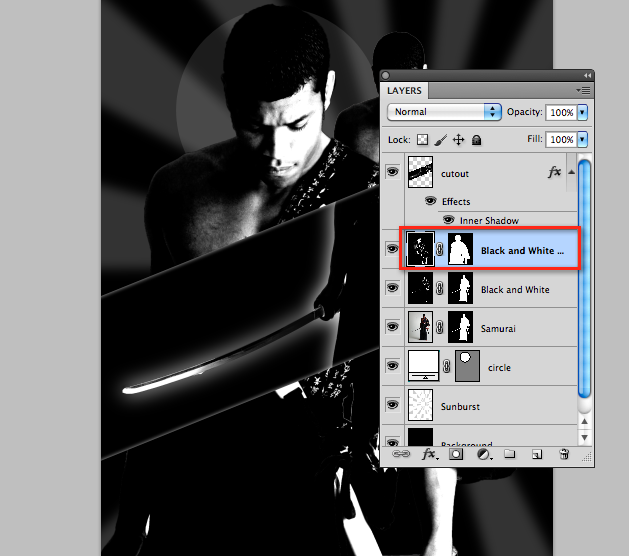Screen dimensions: 629x556
Task: Click the lock all padlock icon
Action: point(476,140)
